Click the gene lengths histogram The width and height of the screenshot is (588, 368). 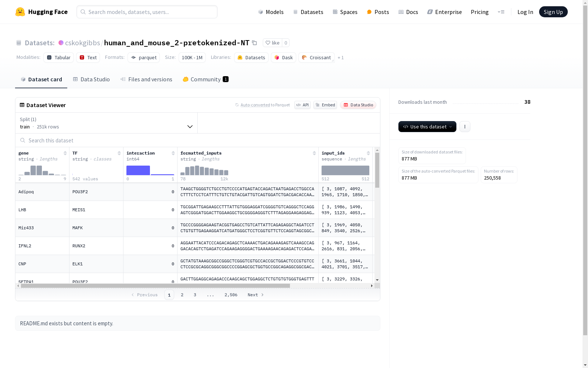pyautogui.click(x=42, y=170)
